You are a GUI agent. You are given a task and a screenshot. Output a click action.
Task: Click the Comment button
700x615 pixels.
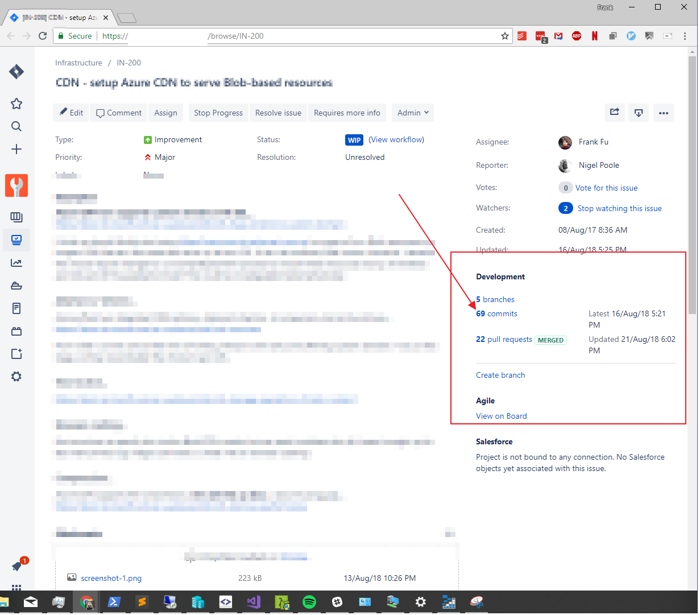coord(119,113)
